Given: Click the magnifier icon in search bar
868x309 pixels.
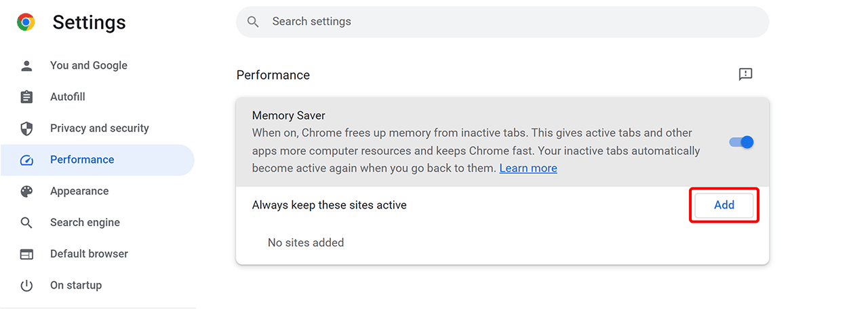Looking at the screenshot, I should coord(253,22).
